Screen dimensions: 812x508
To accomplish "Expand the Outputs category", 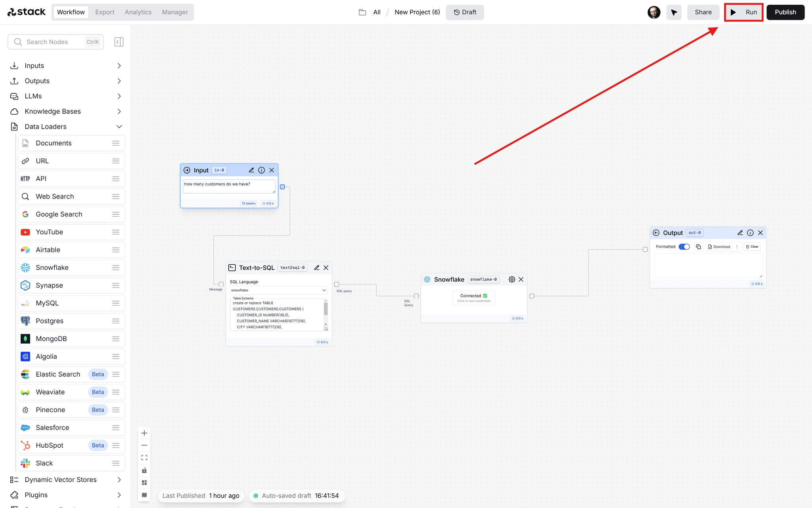I will (x=66, y=81).
